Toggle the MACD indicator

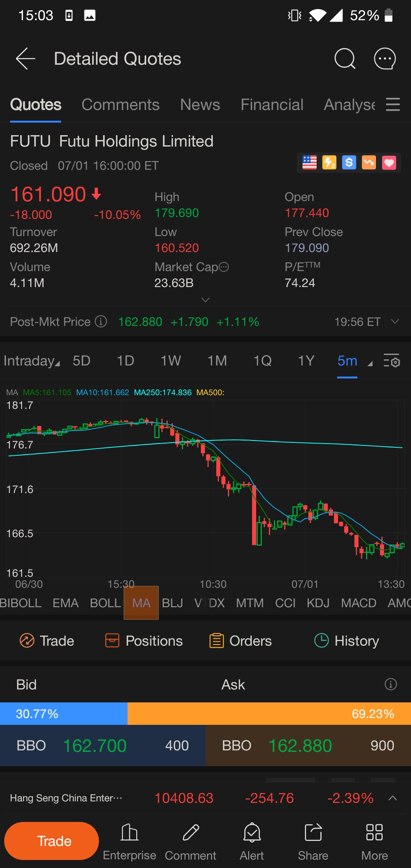(x=359, y=603)
